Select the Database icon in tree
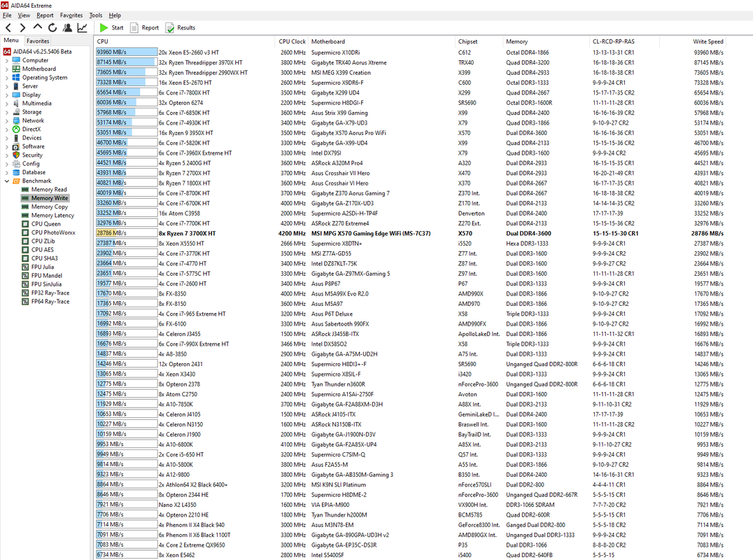 (16, 172)
